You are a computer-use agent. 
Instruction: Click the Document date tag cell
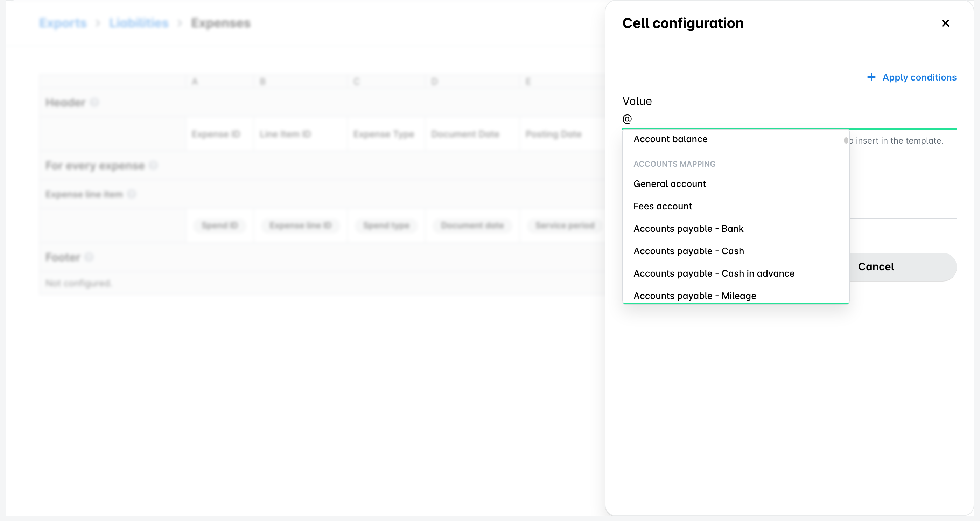coord(472,226)
